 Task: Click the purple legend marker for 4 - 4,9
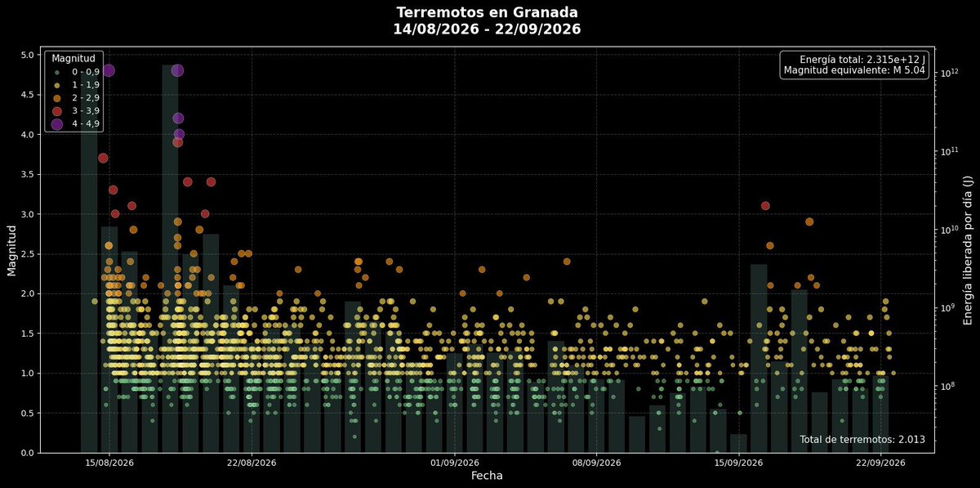[57, 124]
